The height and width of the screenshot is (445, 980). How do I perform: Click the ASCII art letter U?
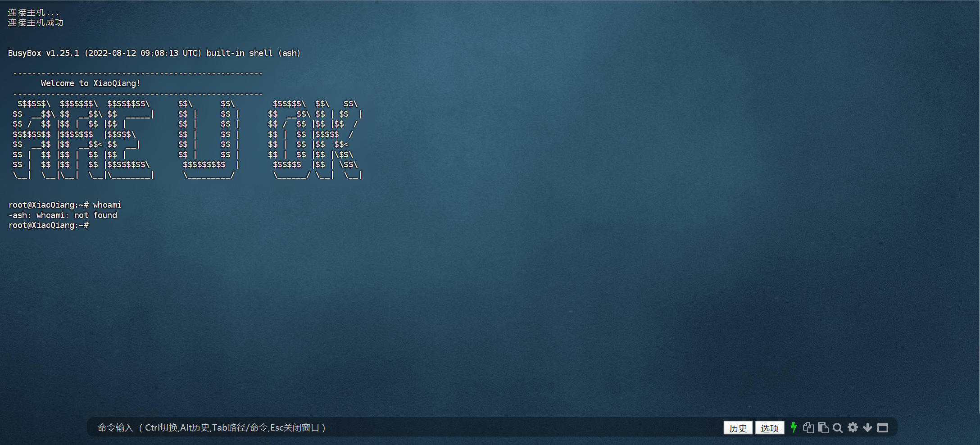pyautogui.click(x=209, y=140)
